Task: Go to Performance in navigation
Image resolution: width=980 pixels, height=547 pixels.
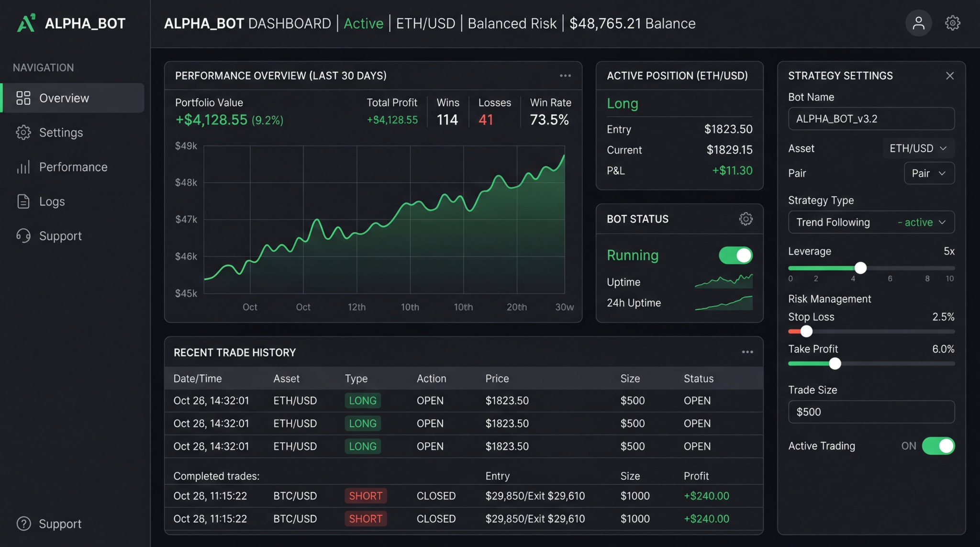Action: pos(73,167)
